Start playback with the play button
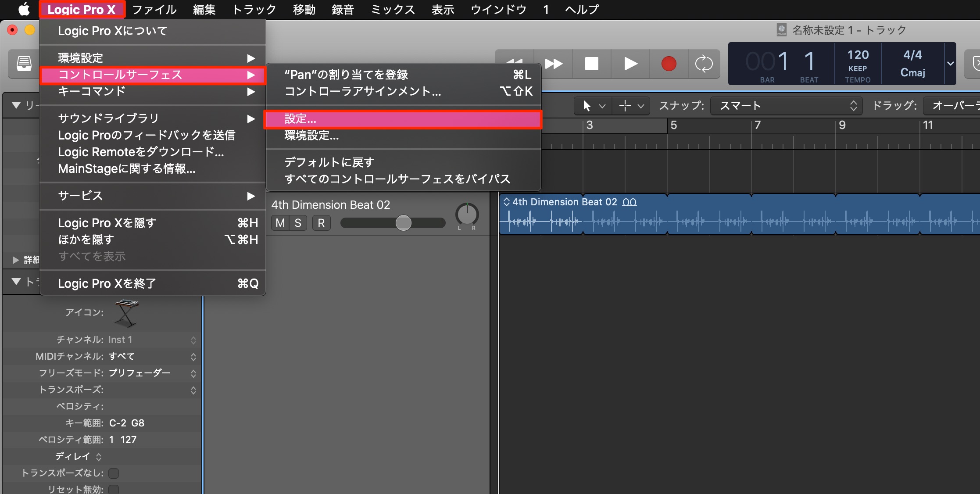Image resolution: width=980 pixels, height=494 pixels. (x=630, y=64)
